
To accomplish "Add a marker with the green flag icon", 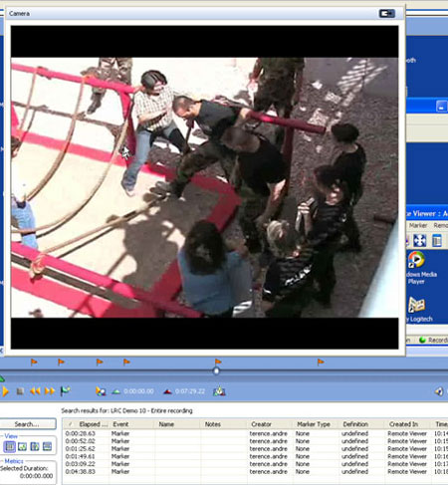I will pyautogui.click(x=65, y=391).
